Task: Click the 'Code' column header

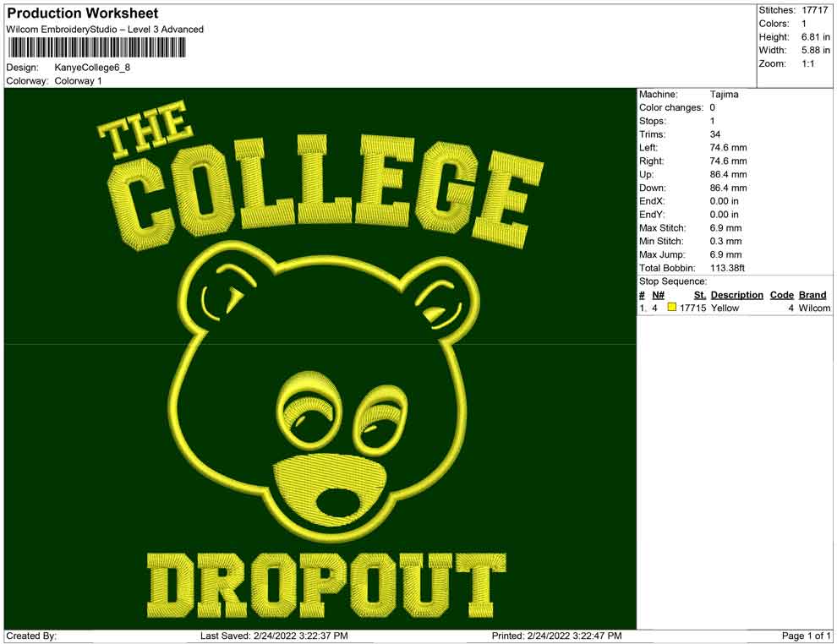Action: [781, 294]
